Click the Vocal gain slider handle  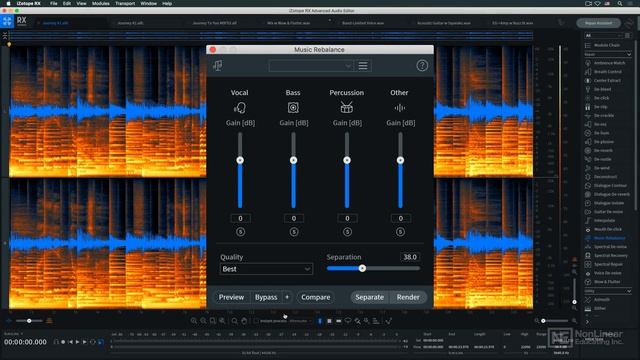(240, 160)
